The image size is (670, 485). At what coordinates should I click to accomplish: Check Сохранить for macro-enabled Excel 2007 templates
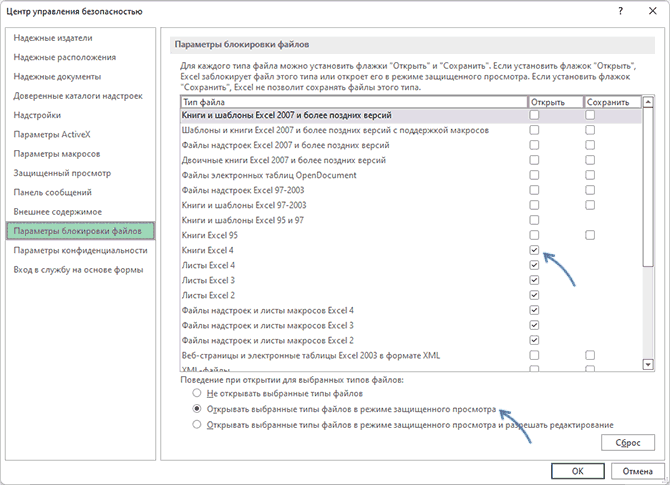tap(590, 130)
